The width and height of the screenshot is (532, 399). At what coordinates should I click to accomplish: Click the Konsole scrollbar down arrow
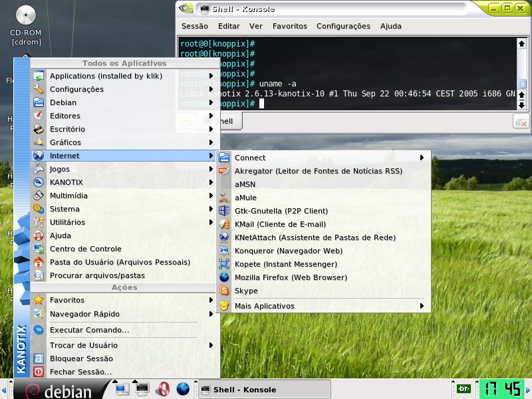[522, 106]
